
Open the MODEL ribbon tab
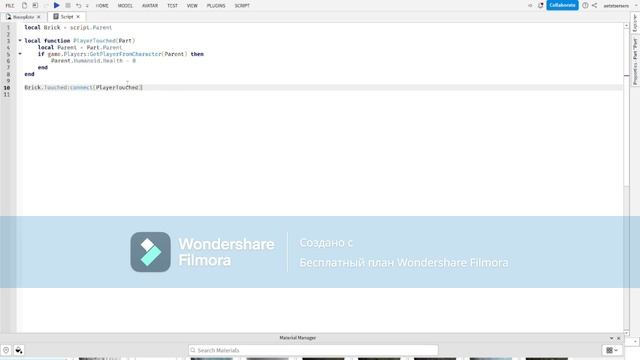click(125, 6)
